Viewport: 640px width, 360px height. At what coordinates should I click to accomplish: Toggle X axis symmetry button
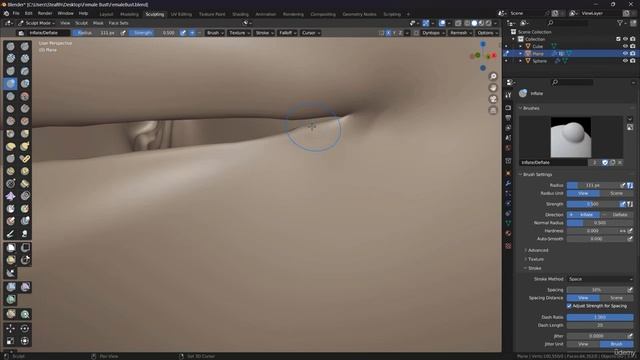(388, 33)
